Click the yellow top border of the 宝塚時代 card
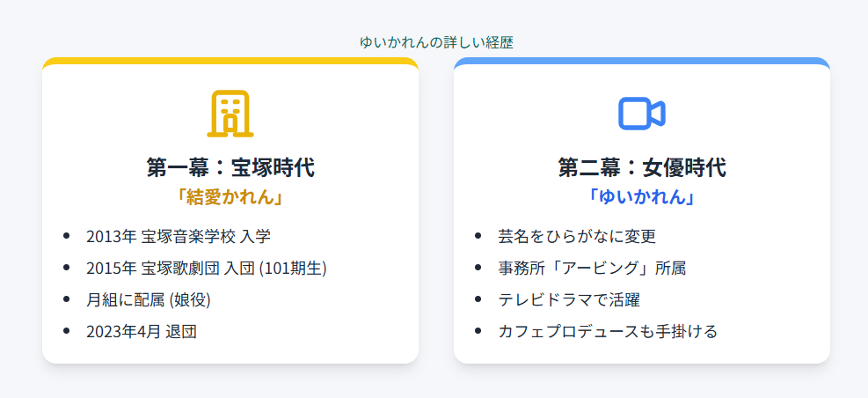 tap(230, 60)
